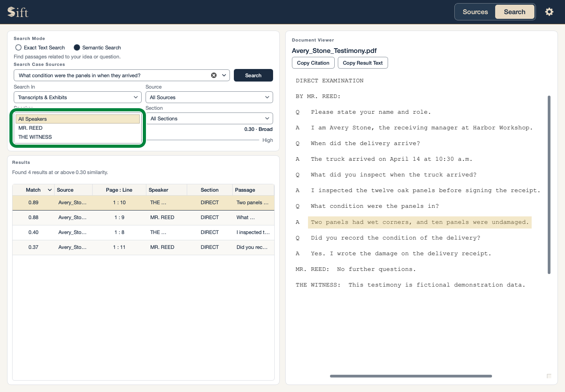The height and width of the screenshot is (392, 565).
Task: Select the 0.40 match result row
Action: (x=143, y=232)
